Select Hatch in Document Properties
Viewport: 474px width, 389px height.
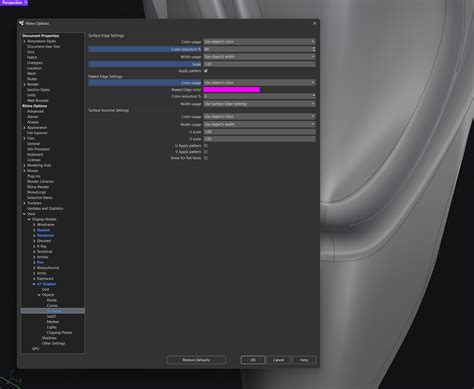tap(32, 57)
